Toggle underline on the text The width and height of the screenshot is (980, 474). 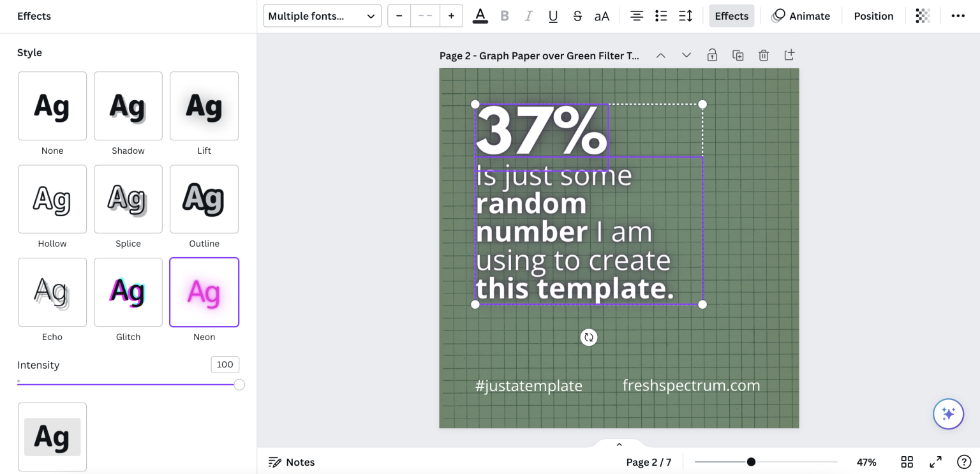[553, 15]
